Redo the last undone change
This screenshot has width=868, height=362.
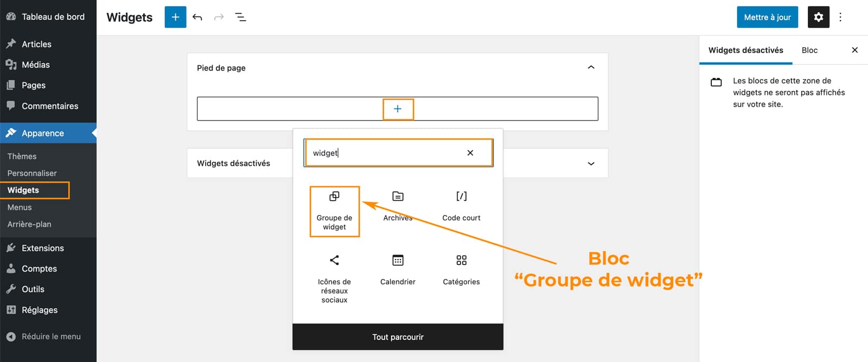pyautogui.click(x=219, y=17)
